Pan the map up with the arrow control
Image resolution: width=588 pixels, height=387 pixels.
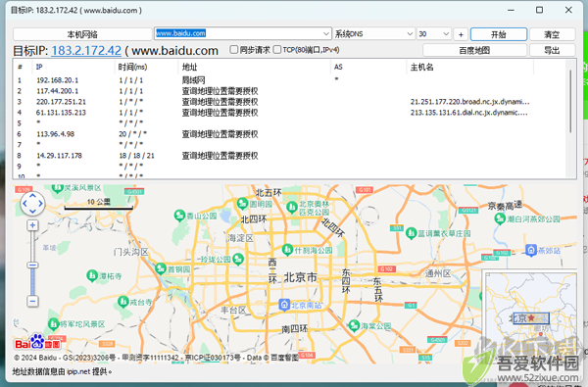[32, 196]
